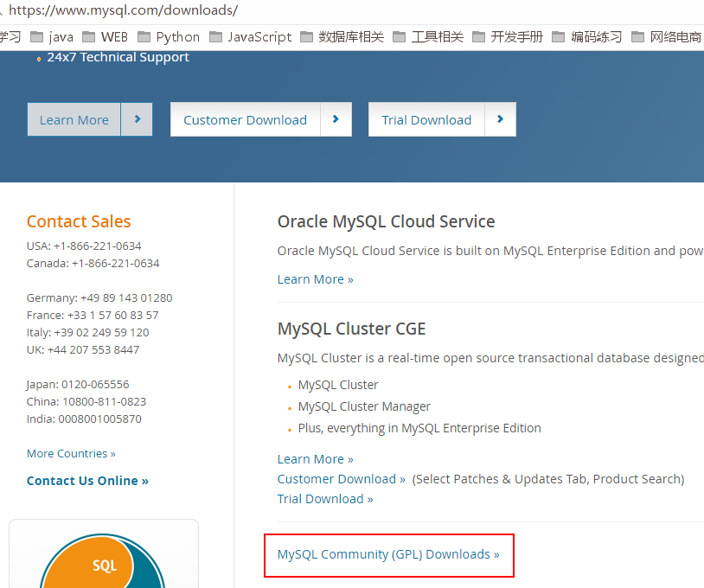This screenshot has width=704, height=588.
Task: Open MySQL Community (GPL) Downloads link
Action: click(388, 554)
